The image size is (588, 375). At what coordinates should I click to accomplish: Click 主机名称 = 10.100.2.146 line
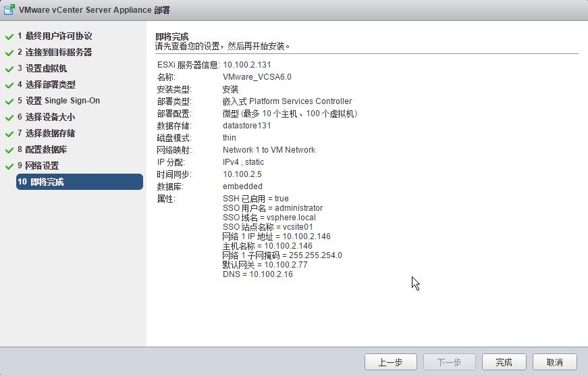click(x=268, y=246)
